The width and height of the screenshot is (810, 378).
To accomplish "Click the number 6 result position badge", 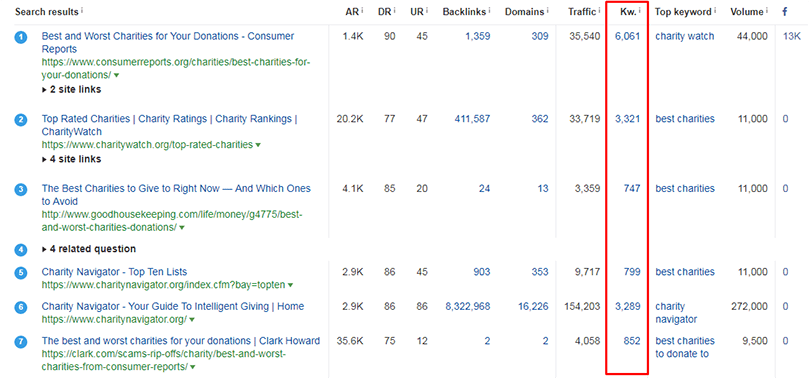I will [x=21, y=307].
